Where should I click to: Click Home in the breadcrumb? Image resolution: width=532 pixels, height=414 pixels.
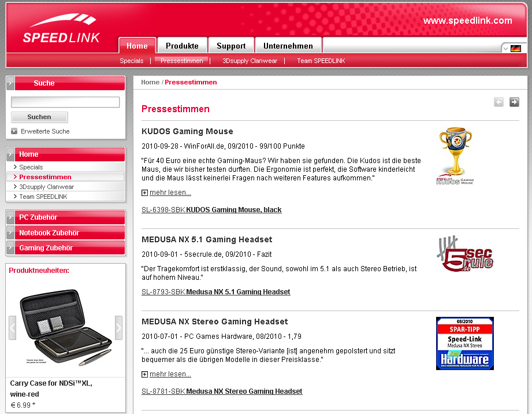(150, 82)
